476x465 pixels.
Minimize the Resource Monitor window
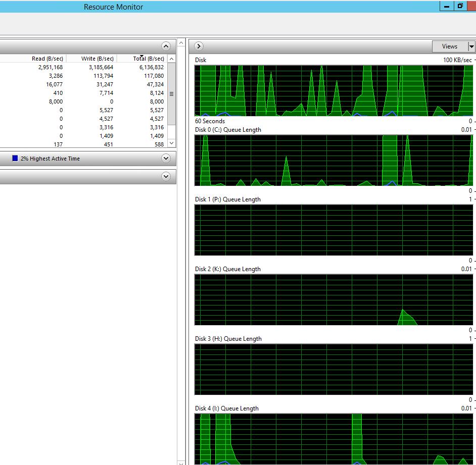(x=446, y=7)
